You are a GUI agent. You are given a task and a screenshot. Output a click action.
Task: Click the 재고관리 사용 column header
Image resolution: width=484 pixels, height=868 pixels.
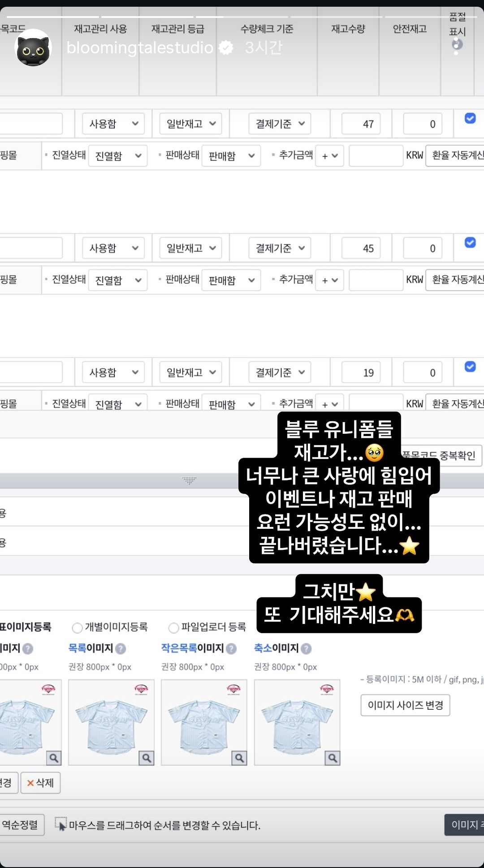tap(100, 29)
